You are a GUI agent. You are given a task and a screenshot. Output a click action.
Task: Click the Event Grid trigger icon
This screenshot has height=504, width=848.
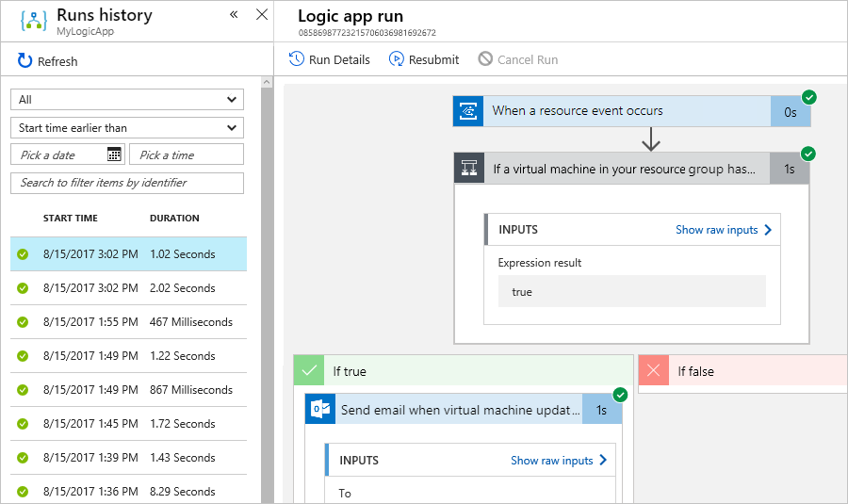pos(467,111)
